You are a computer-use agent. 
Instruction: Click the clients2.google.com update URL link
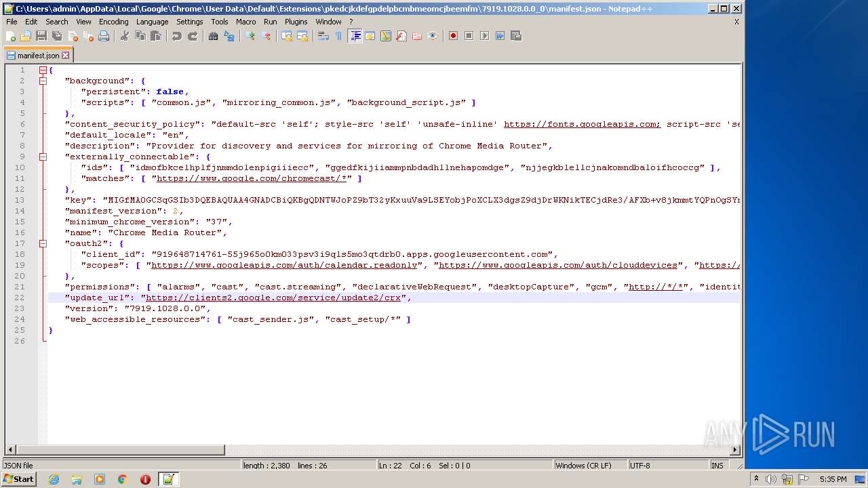(x=275, y=298)
